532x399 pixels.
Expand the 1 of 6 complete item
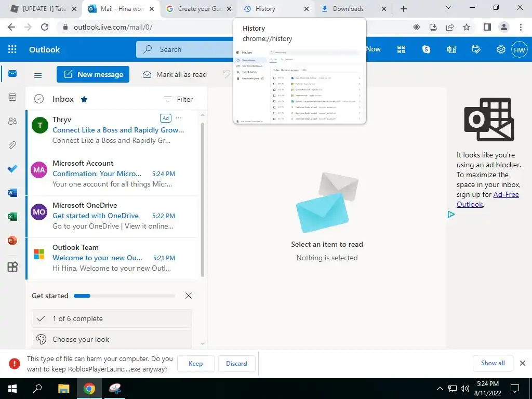tap(112, 318)
